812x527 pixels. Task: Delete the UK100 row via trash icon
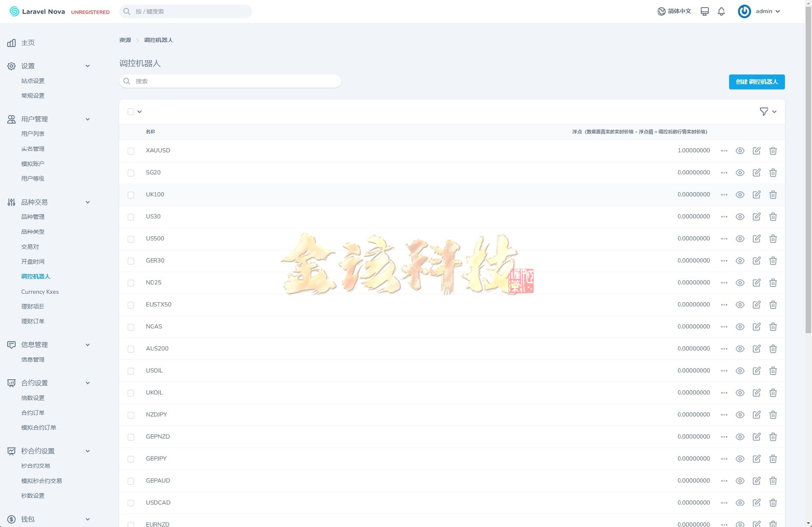[x=773, y=195]
